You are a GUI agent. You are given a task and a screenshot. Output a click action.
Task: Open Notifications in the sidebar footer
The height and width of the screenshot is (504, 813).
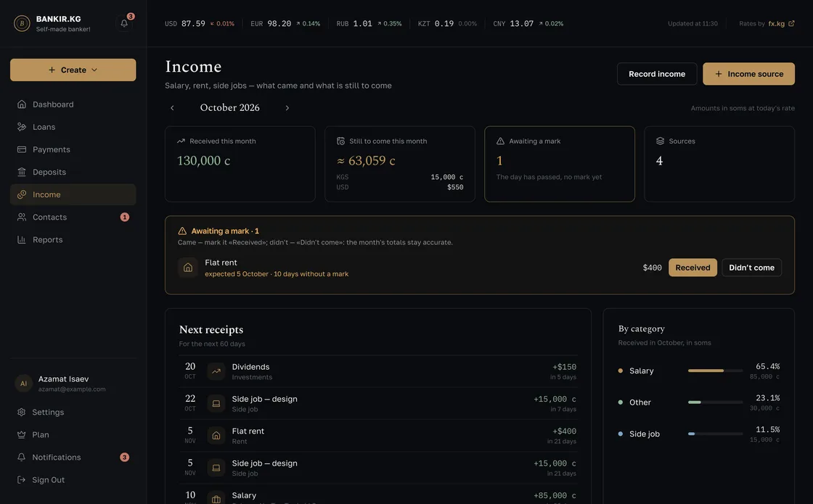tap(73, 458)
